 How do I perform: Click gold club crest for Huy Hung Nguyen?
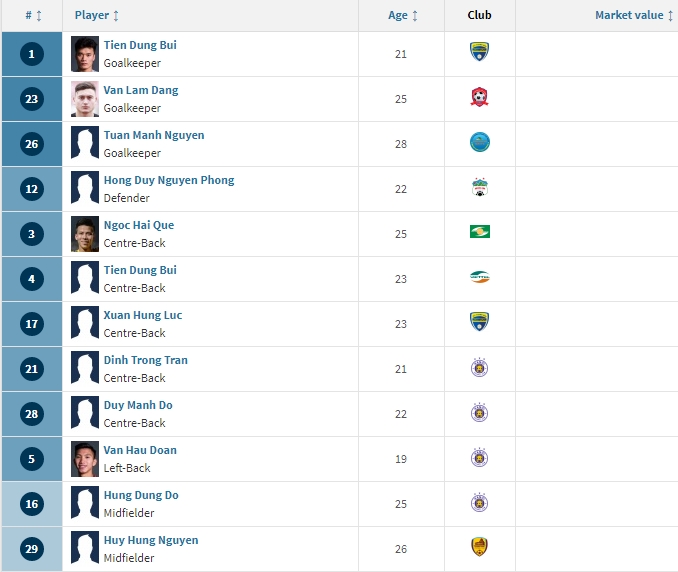click(x=480, y=547)
